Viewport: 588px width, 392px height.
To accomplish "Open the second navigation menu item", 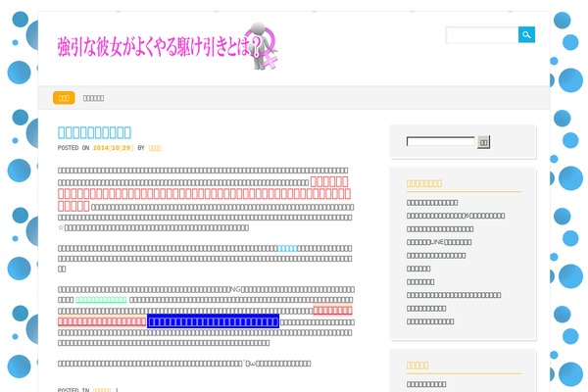I will (x=93, y=98).
